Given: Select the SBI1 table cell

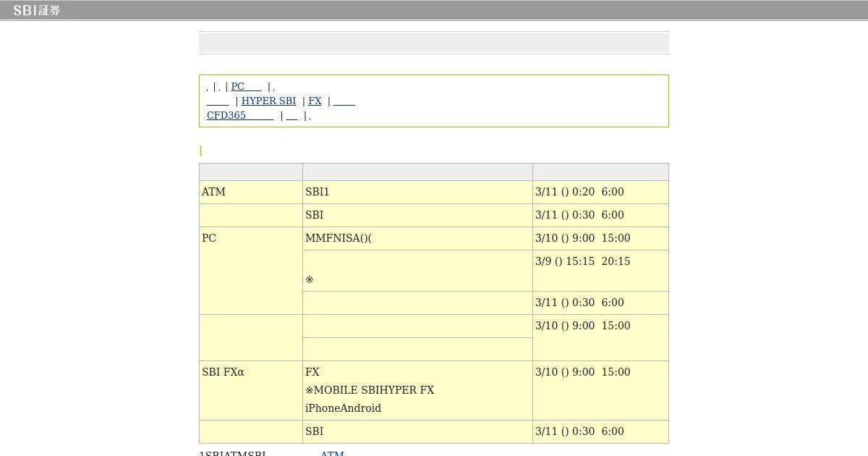Looking at the screenshot, I should tap(417, 192).
